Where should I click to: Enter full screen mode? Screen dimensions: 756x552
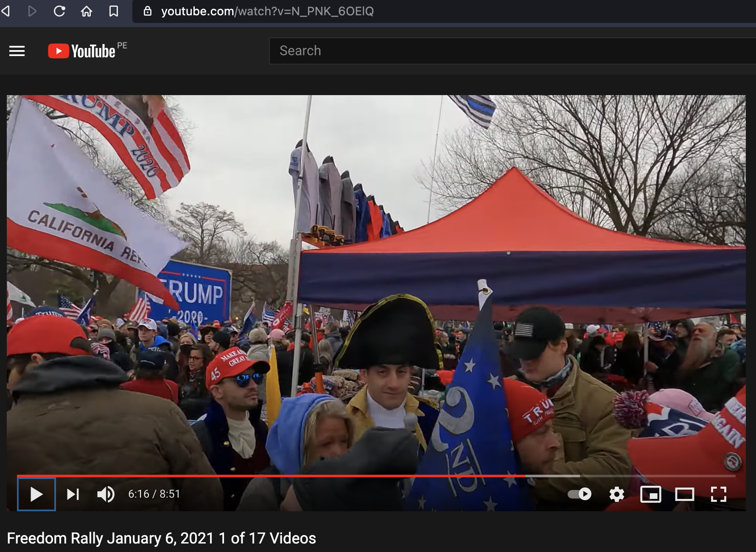[719, 494]
